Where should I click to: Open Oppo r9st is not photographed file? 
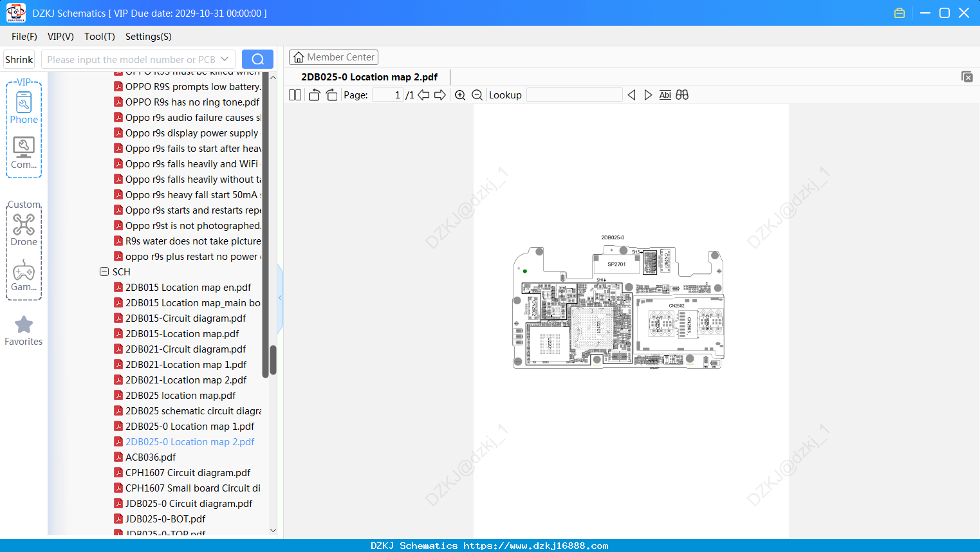click(193, 225)
